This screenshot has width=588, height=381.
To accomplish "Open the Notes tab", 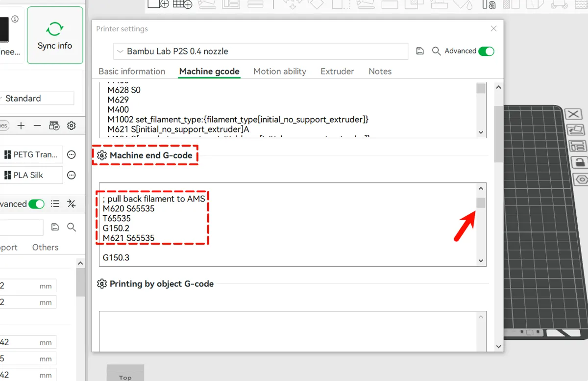I will (380, 71).
